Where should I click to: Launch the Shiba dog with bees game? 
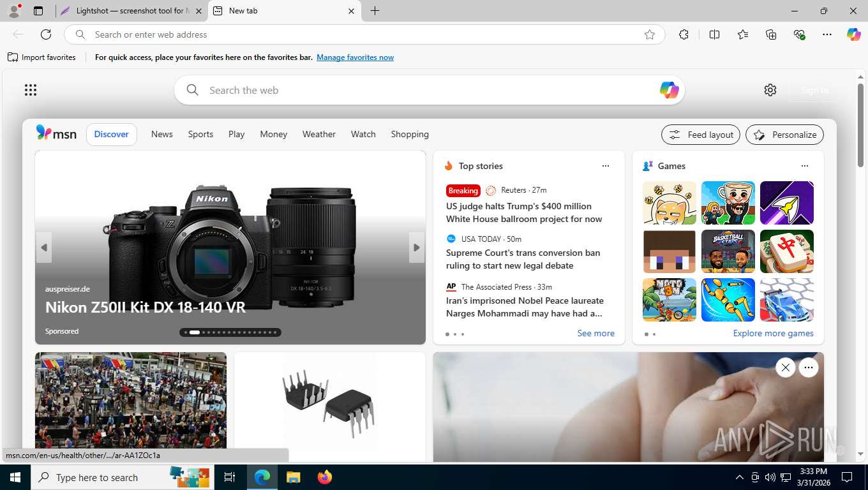[x=670, y=203]
